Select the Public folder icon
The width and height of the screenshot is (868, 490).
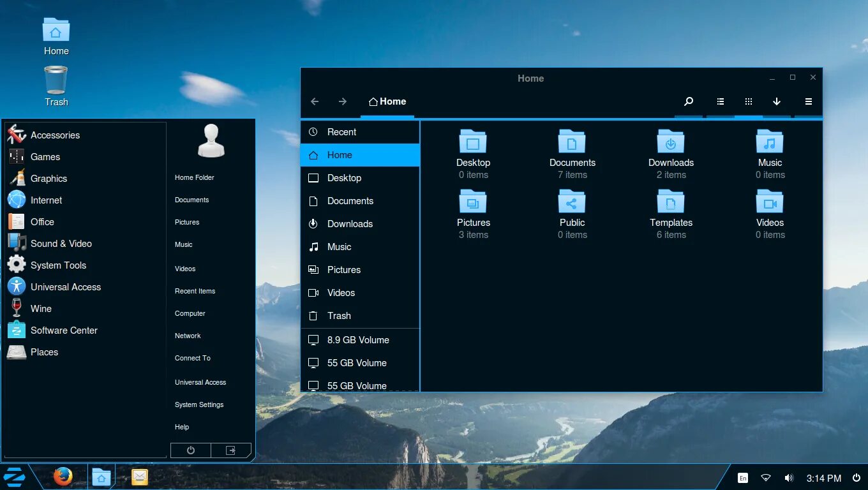572,202
